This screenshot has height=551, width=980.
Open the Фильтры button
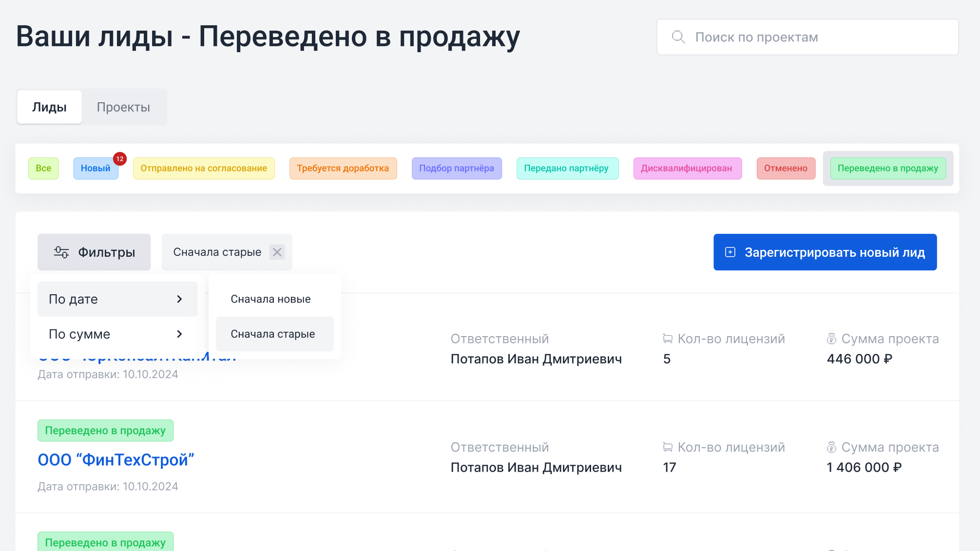[x=94, y=252]
